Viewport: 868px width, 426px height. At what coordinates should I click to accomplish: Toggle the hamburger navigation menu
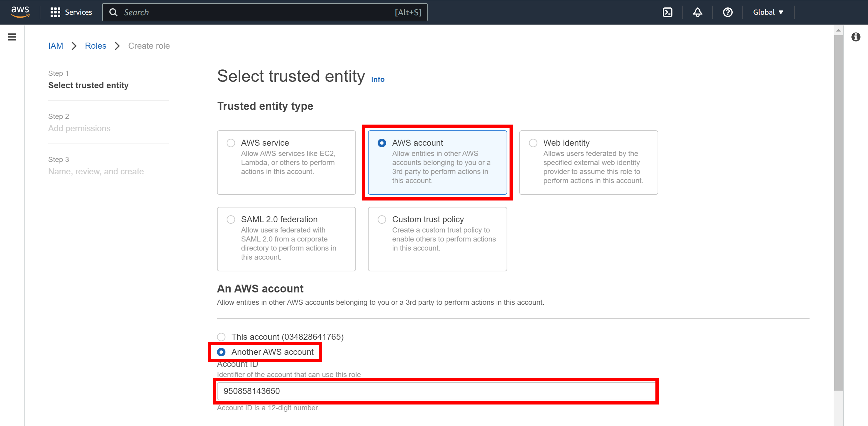[12, 37]
